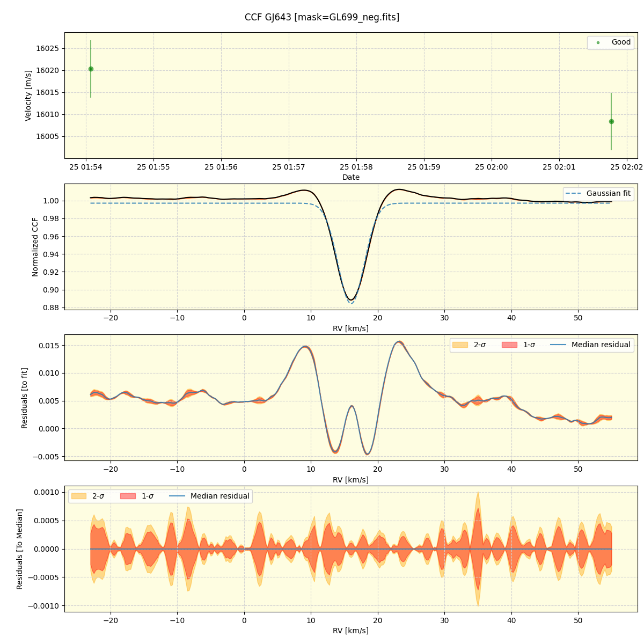Image resolution: width=644 pixels, height=644 pixels.
Task: Click the Residuals [To Median] axis label
Action: (20, 549)
